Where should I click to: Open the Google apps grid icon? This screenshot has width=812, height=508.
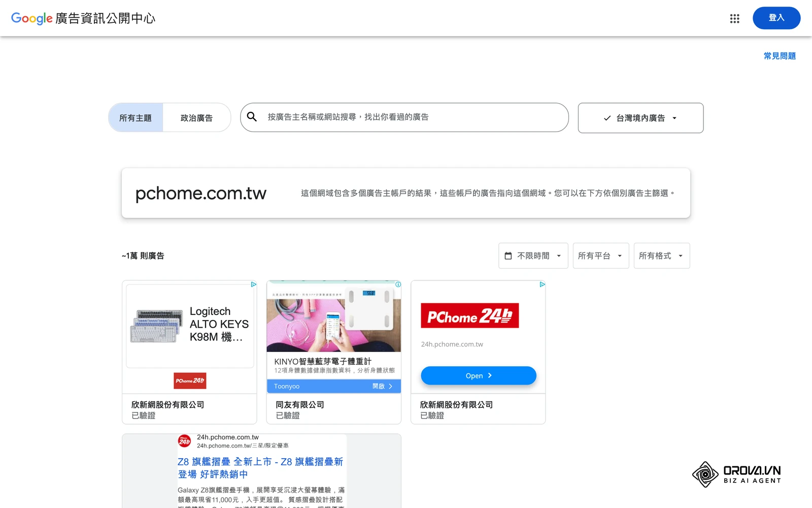point(734,18)
